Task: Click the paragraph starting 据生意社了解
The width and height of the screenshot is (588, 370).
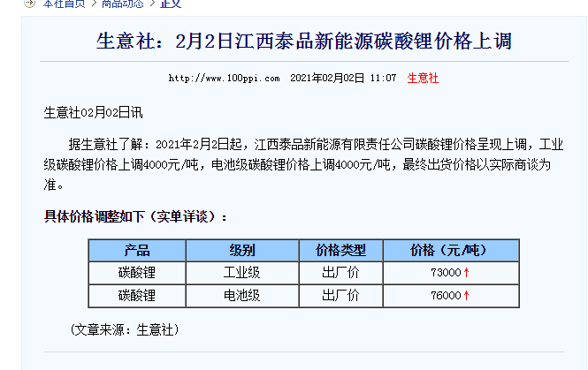Action: [x=303, y=164]
